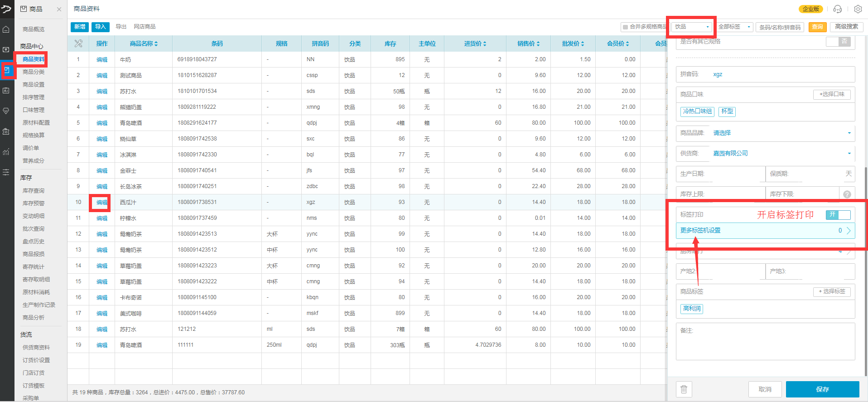Click the 条码/名称/拼音码 search field
868x402 pixels.
780,27
